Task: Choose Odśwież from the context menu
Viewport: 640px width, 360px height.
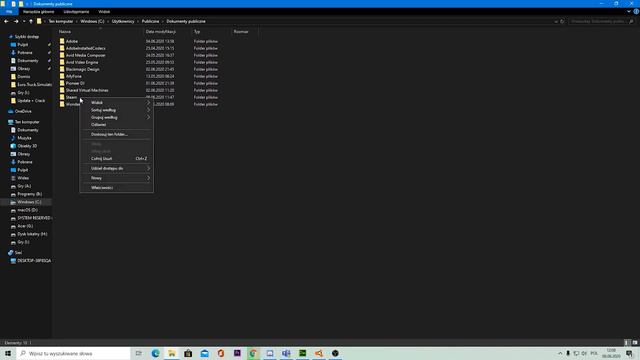Action: point(116,124)
